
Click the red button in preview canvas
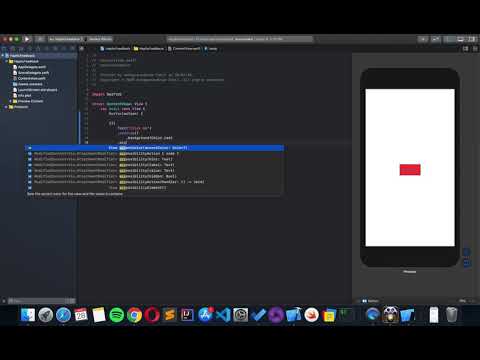(x=410, y=170)
